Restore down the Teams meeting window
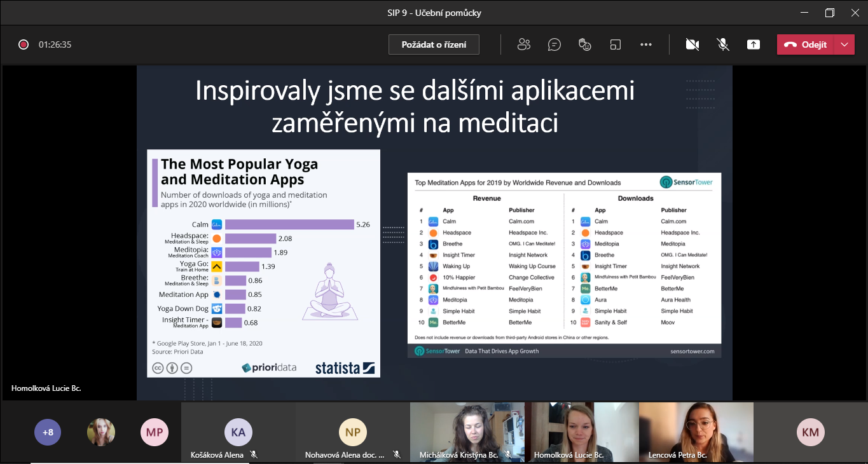This screenshot has height=464, width=868. point(829,13)
